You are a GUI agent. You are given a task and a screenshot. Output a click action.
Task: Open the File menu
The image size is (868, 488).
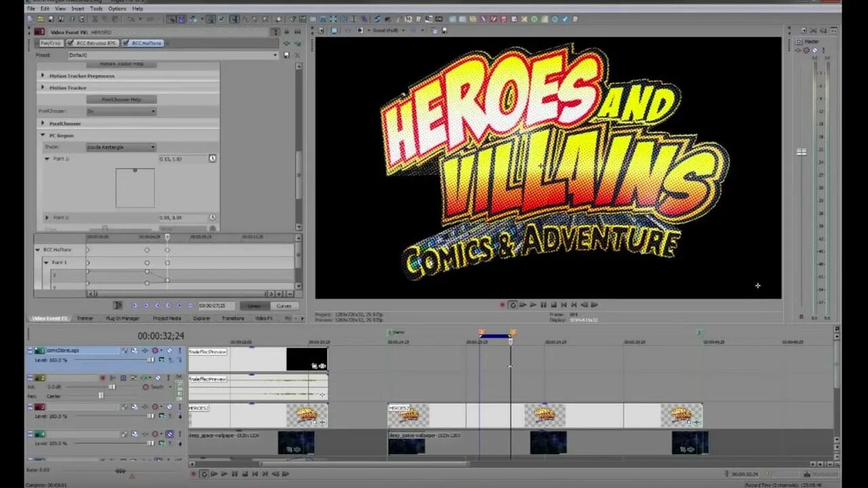tap(31, 9)
